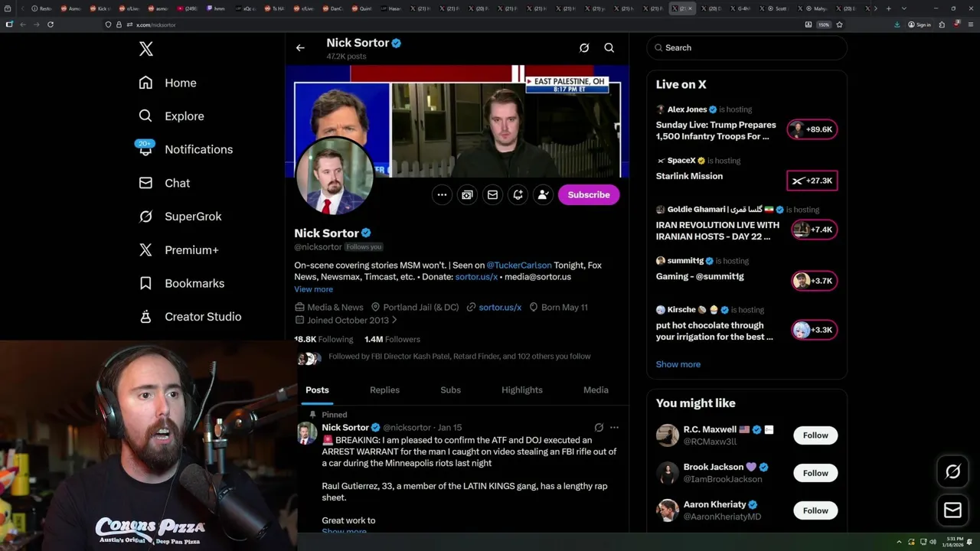The height and width of the screenshot is (551, 980).
Task: Expand Joined October 2013 chevron
Action: pyautogui.click(x=394, y=320)
